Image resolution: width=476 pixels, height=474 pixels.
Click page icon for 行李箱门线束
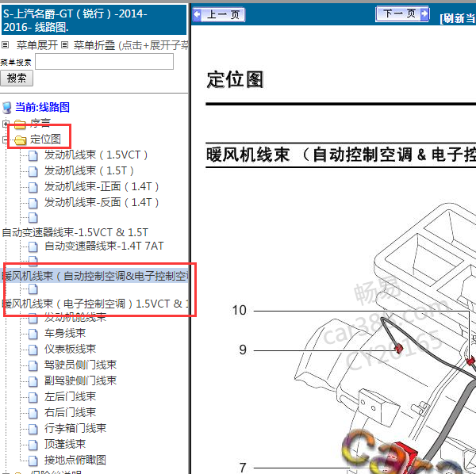[x=33, y=429]
